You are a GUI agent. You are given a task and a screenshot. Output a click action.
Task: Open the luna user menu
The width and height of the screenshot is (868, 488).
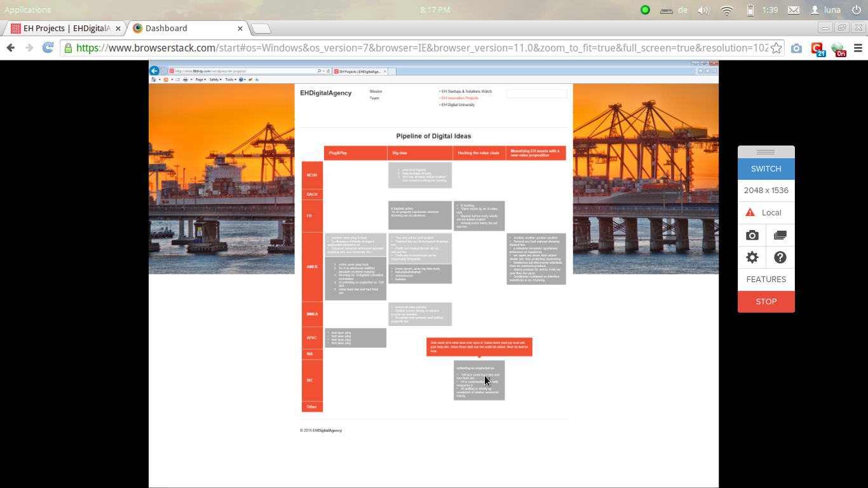825,10
